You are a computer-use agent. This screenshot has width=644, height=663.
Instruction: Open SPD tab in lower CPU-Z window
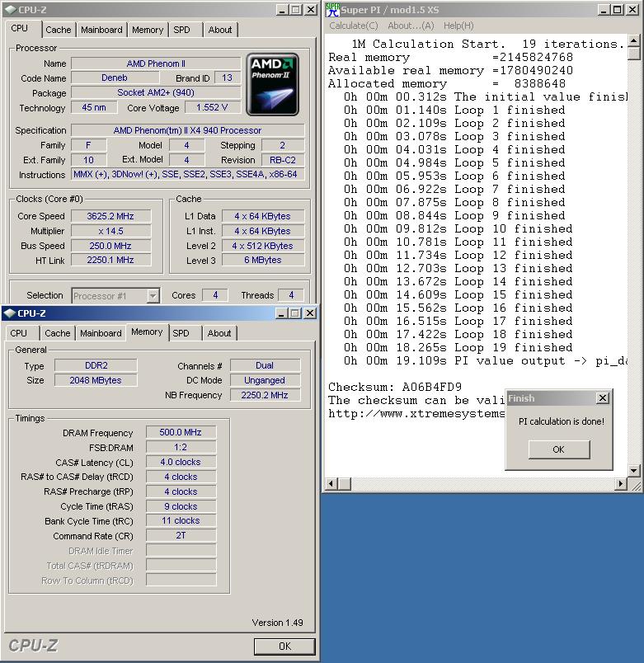tap(181, 333)
